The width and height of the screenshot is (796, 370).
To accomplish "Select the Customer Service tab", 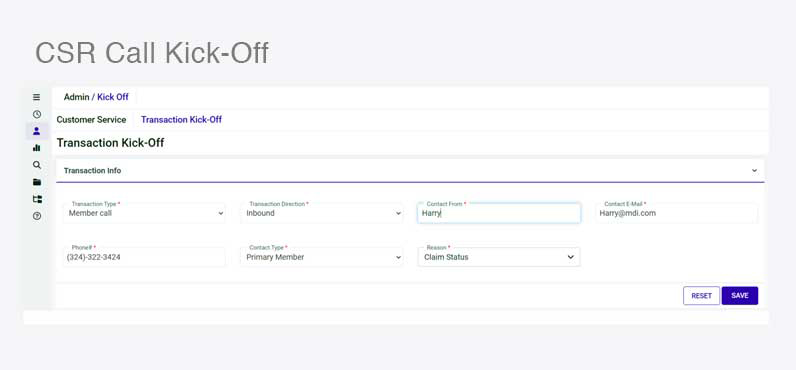I will point(91,120).
